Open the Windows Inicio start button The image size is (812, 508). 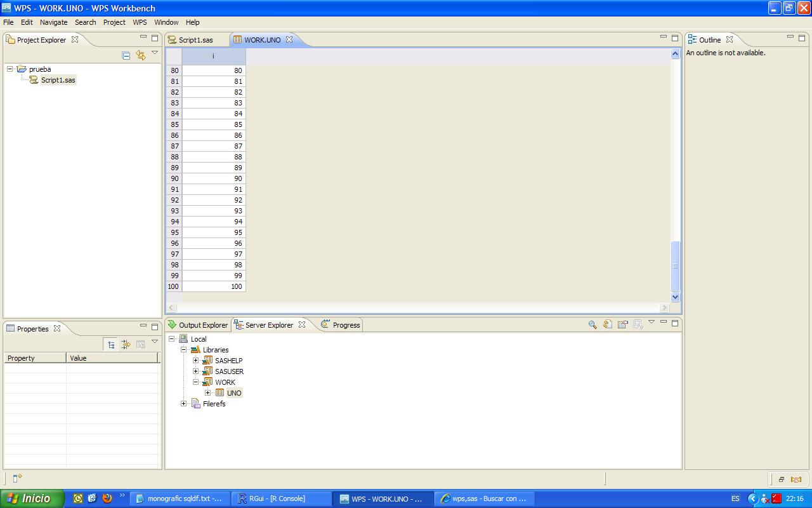coord(32,498)
